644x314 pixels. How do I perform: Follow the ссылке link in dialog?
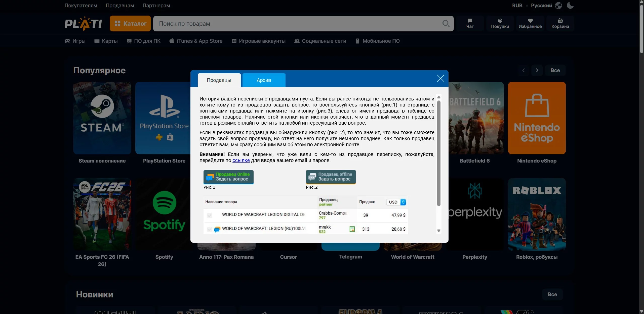click(x=241, y=161)
